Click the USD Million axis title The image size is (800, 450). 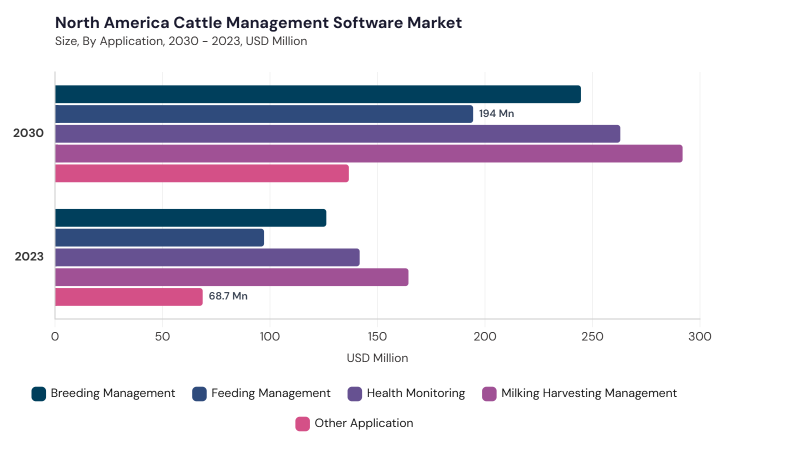pos(378,358)
